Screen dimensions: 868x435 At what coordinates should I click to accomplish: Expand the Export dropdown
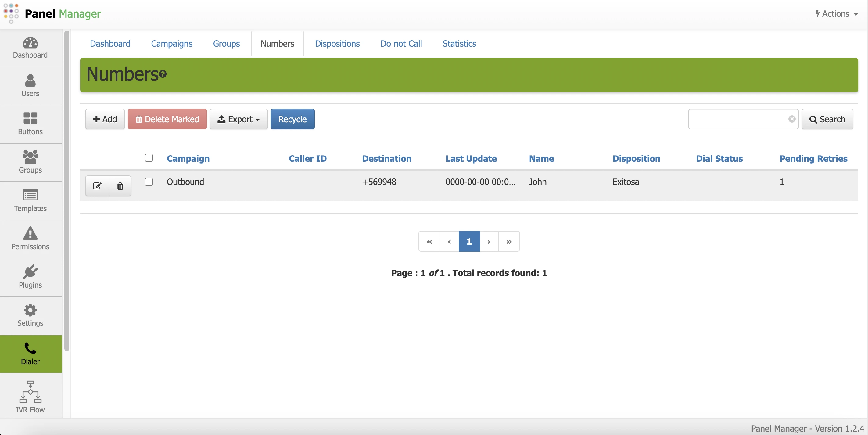click(239, 119)
